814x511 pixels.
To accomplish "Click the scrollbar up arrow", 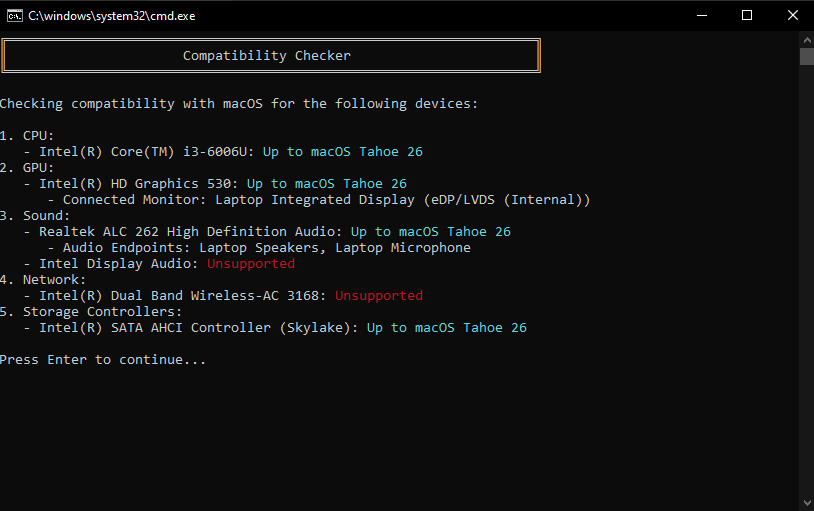I will [807, 40].
